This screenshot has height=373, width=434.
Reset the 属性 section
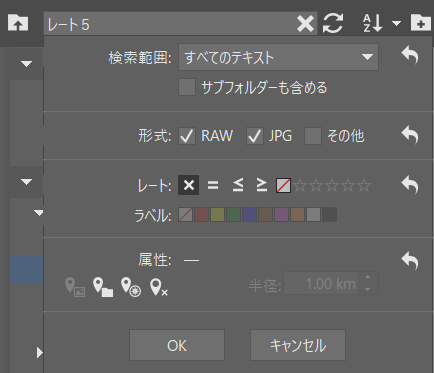pyautogui.click(x=410, y=260)
